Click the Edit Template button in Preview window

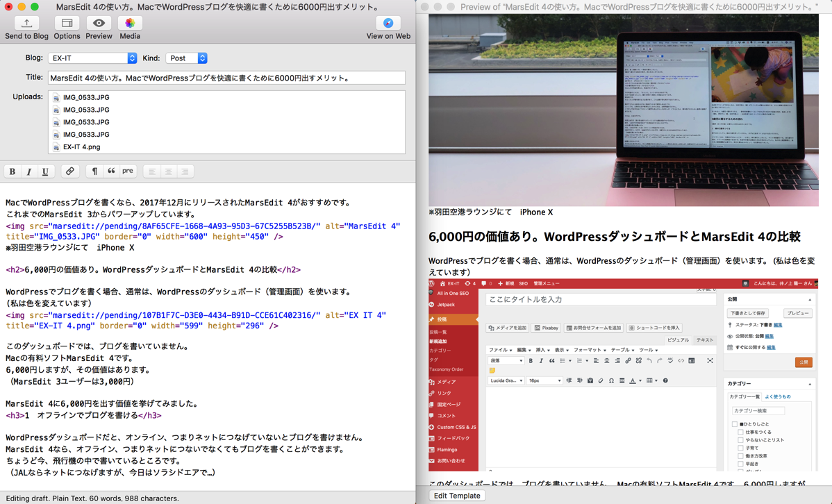[457, 496]
